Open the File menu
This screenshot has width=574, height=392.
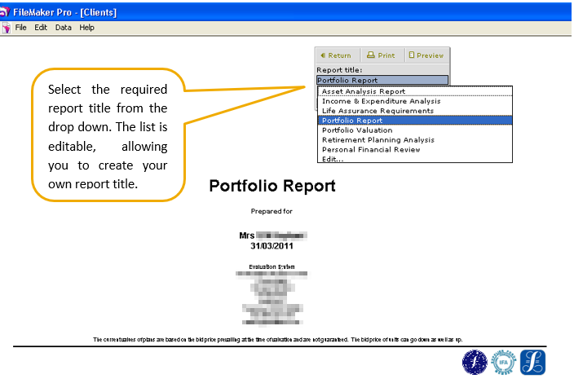(20, 28)
